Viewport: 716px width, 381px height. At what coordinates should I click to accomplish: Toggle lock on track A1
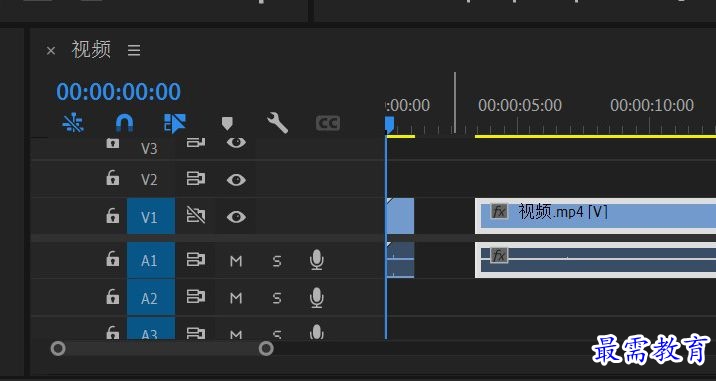click(x=112, y=259)
